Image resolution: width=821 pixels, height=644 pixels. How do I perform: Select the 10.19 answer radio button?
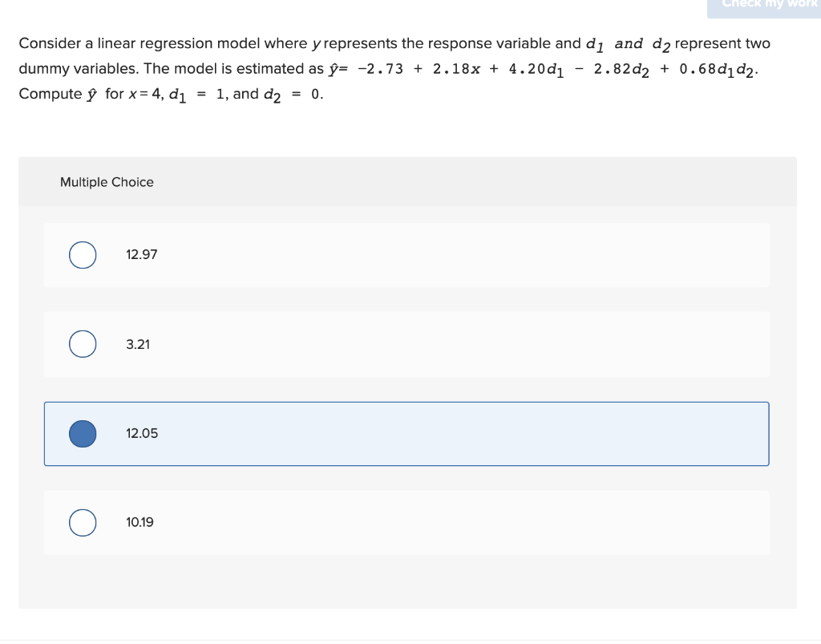[83, 522]
